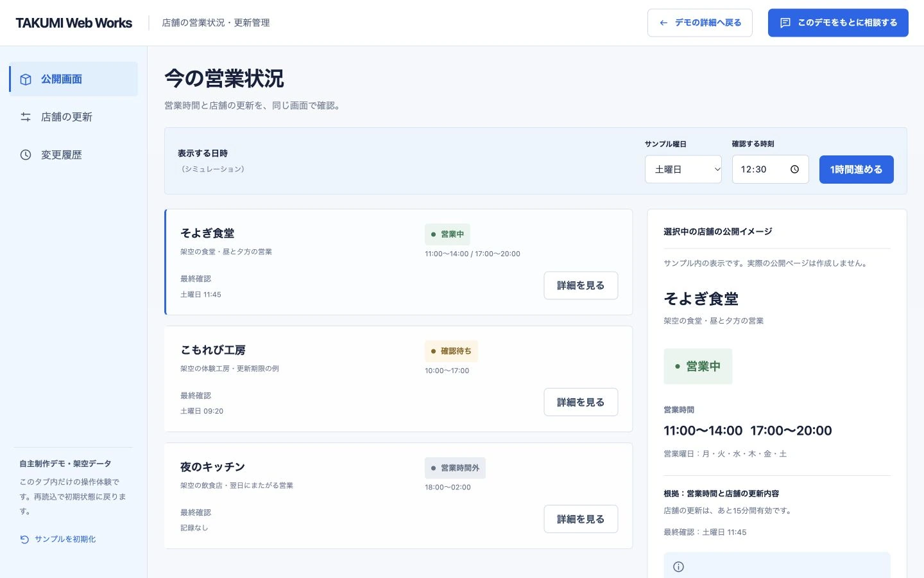Viewport: 924px width, 578px height.
Task: Click the 最終確認：土曜日 11:45 text in preview
Action: [x=705, y=532]
